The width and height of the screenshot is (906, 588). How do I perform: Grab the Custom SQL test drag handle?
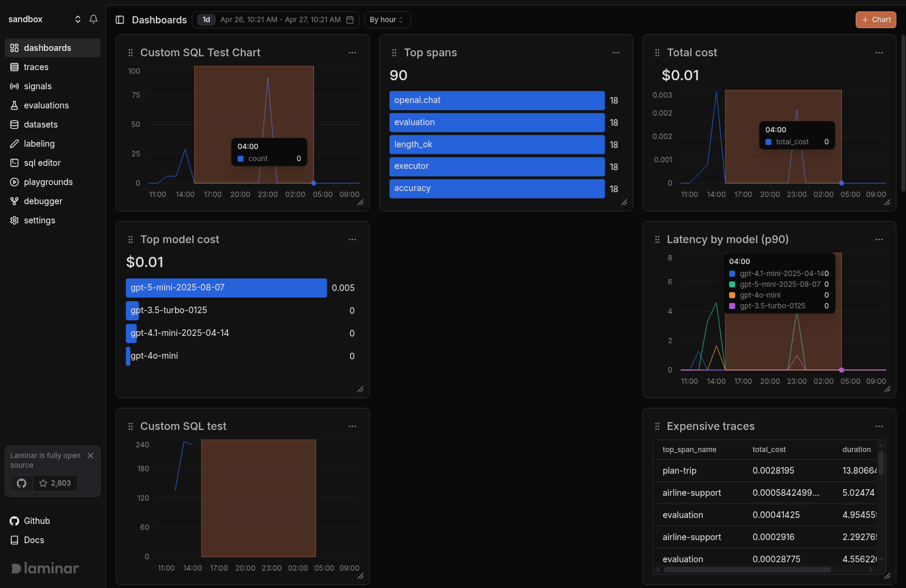click(131, 426)
